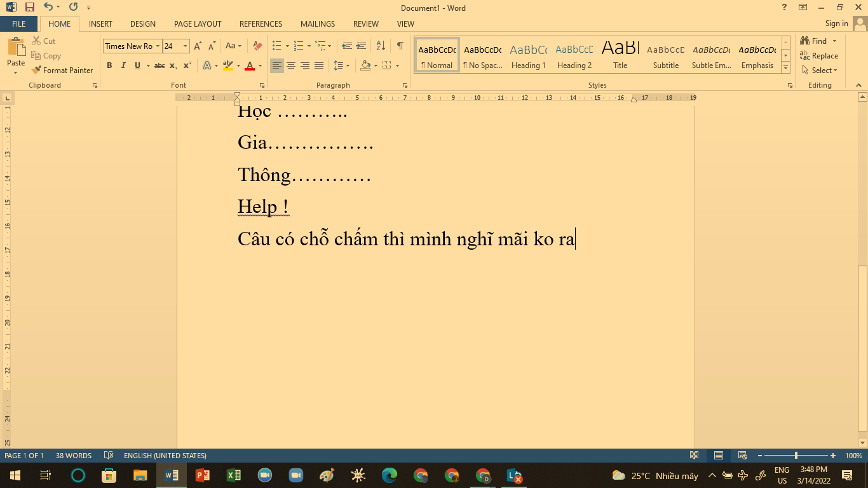Toggle Show/Hide paragraph marks
868x488 pixels.
coord(400,46)
